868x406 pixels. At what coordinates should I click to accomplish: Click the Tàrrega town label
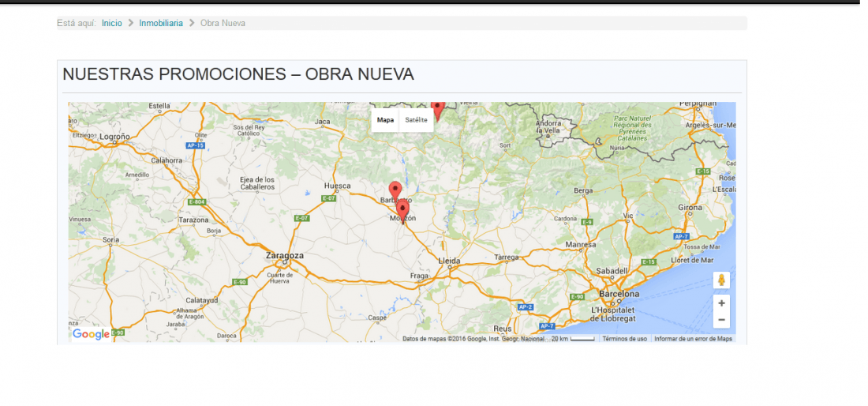[507, 258]
